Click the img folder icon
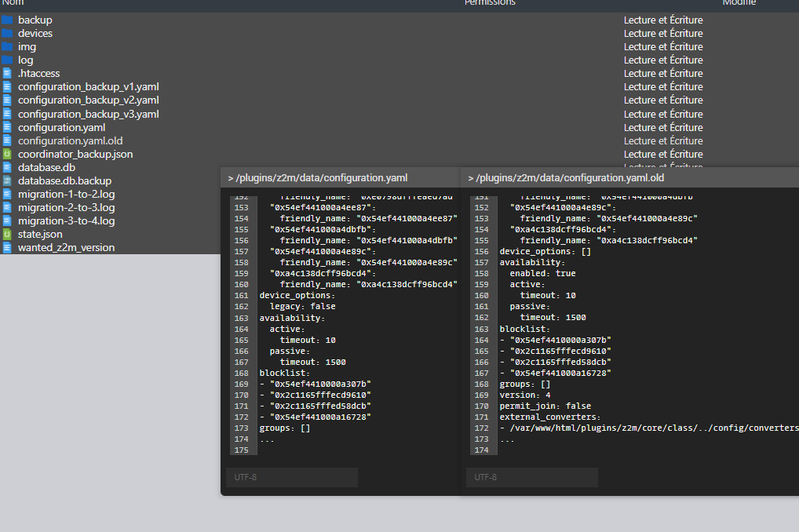799x532 pixels. [7, 46]
